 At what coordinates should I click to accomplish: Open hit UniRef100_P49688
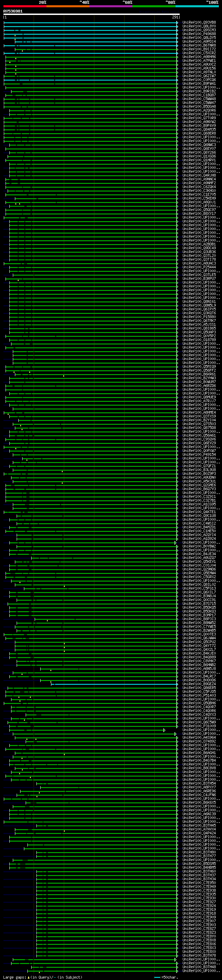pyautogui.click(x=199, y=34)
